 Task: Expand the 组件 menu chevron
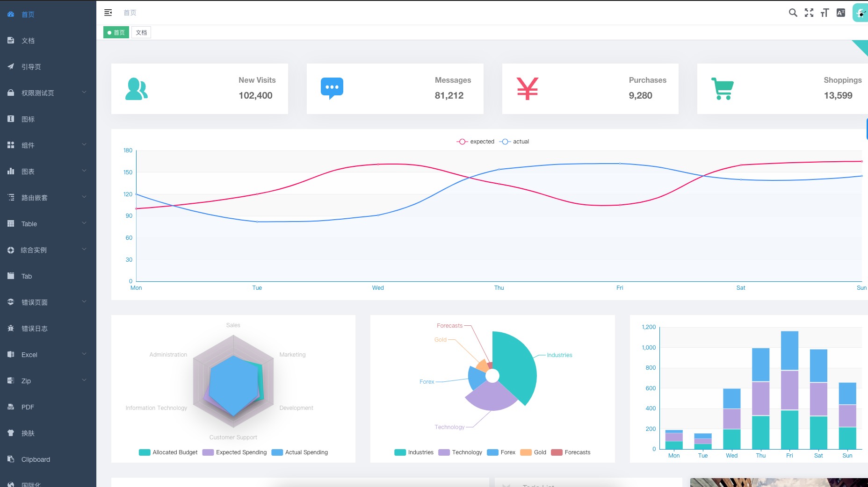(84, 144)
